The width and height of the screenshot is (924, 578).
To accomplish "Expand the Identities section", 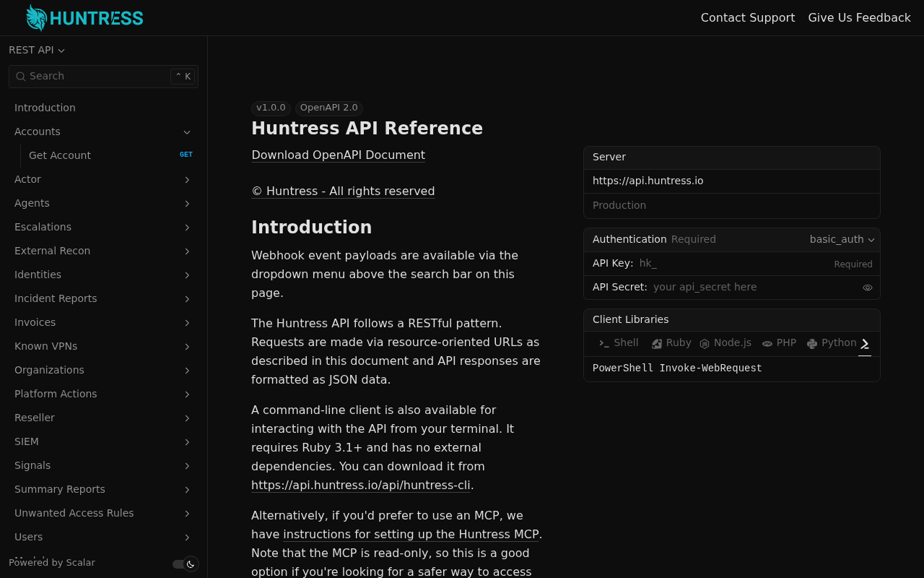I will coord(187,275).
